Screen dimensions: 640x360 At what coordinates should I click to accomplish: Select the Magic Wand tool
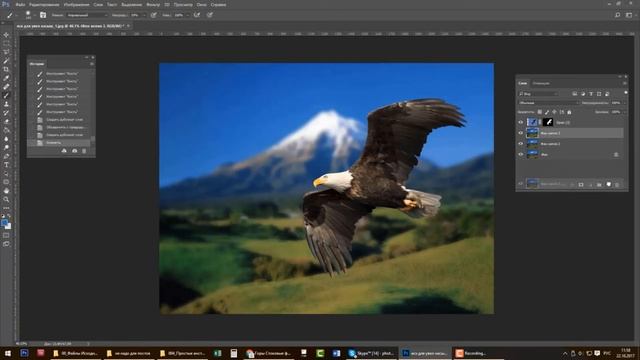[6, 61]
